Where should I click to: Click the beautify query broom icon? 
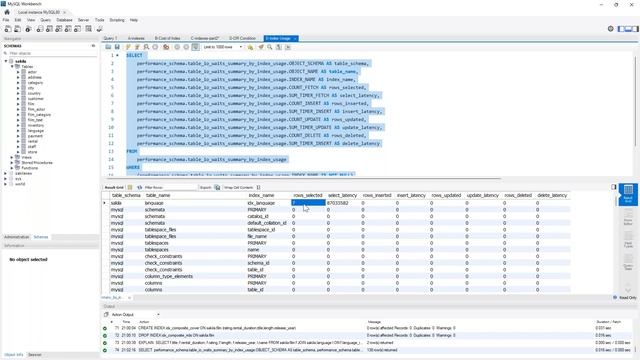coord(261,47)
